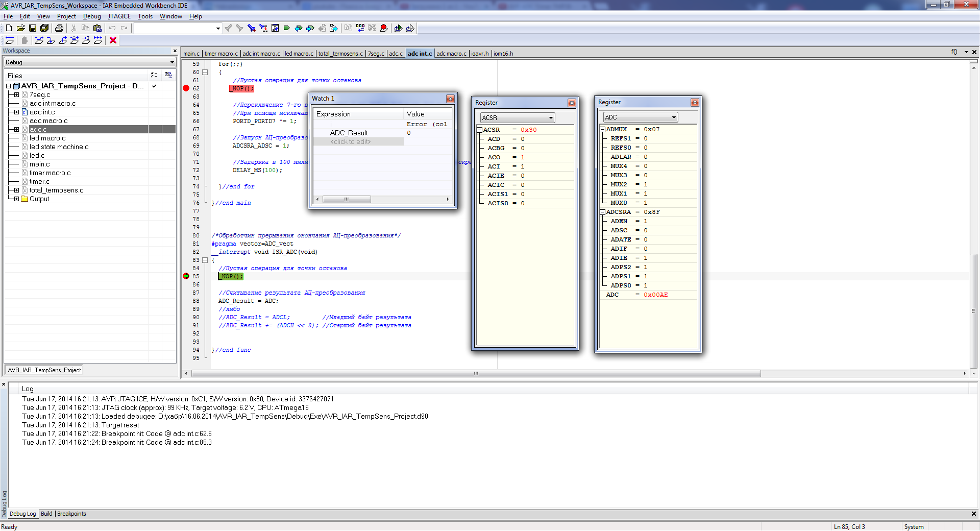The width and height of the screenshot is (980, 531).
Task: Reset the target via debug toolbar
Action: 10,40
